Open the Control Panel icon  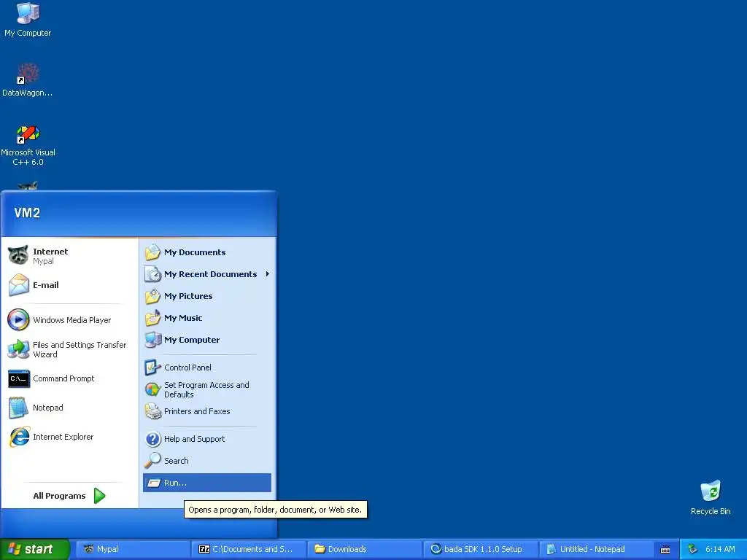[x=153, y=367]
